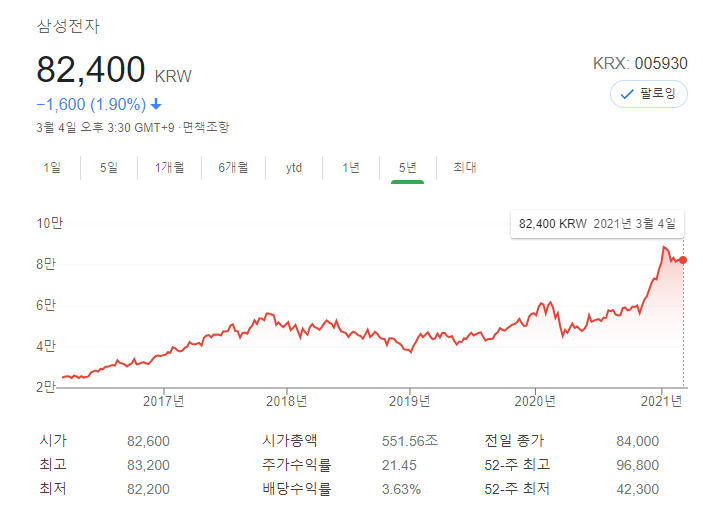Image resolution: width=703 pixels, height=516 pixels.
Task: Click the 시가 value 82,600
Action: click(x=148, y=441)
